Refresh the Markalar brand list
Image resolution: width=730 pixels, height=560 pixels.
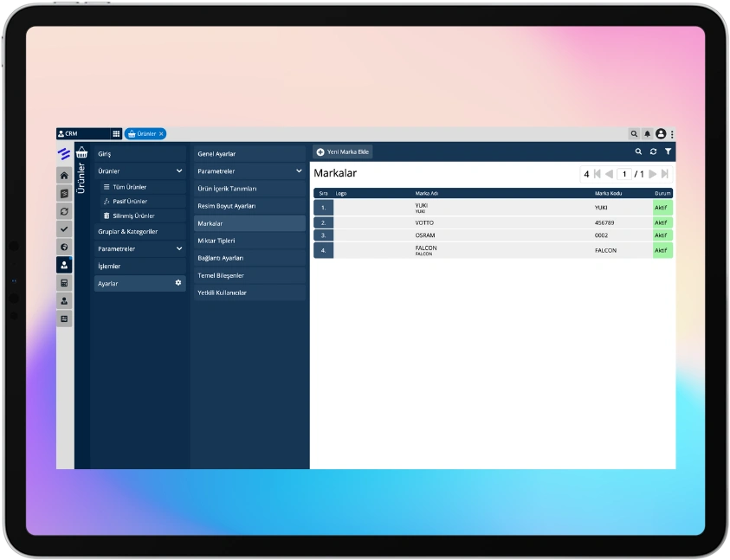pos(653,151)
